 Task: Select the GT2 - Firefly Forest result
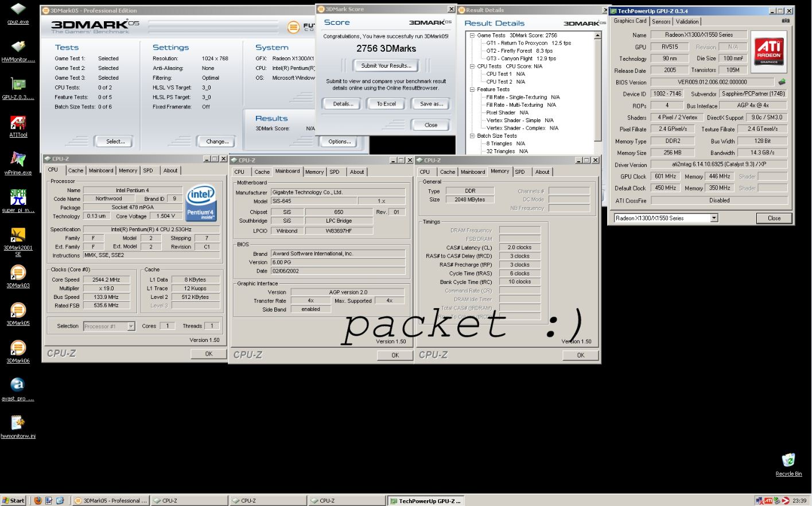(x=519, y=50)
